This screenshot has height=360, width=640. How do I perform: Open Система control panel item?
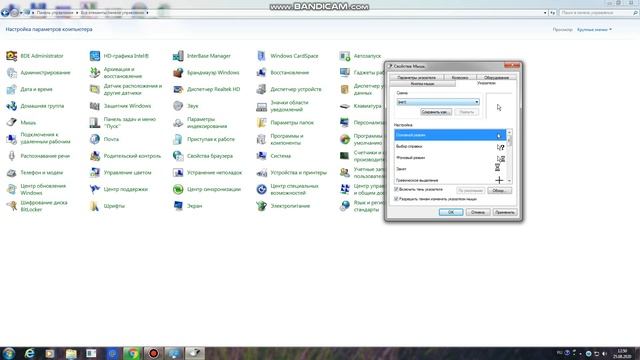point(274,156)
